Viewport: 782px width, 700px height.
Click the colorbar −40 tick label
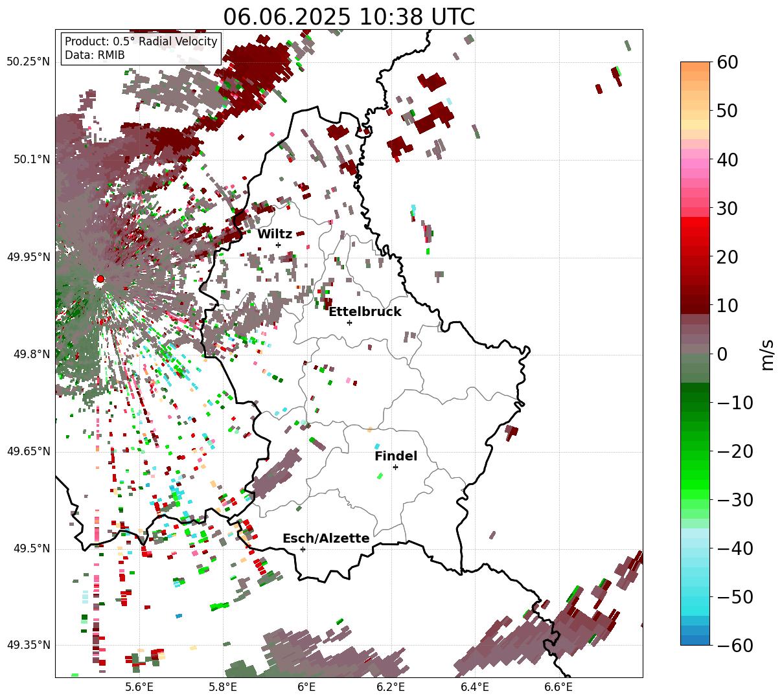coord(735,548)
